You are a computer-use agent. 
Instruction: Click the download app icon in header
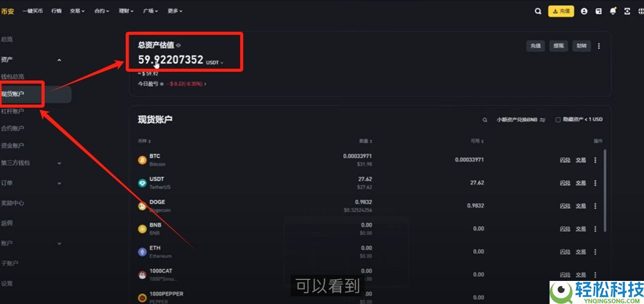pos(627,11)
